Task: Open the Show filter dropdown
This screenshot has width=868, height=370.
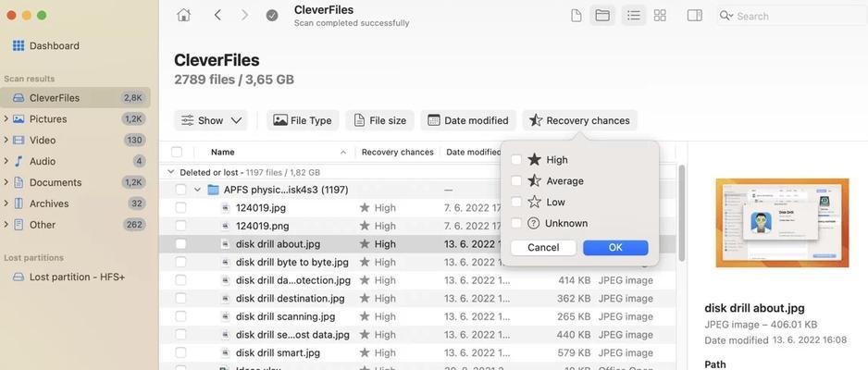Action: click(211, 120)
